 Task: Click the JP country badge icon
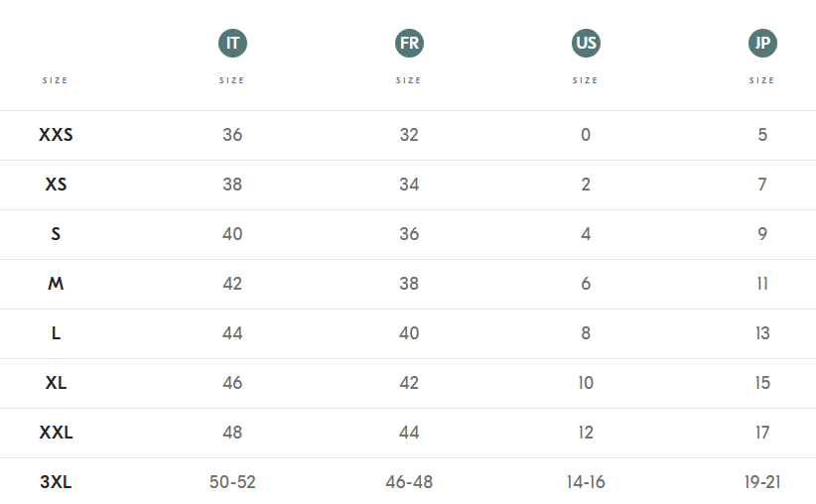pyautogui.click(x=762, y=44)
